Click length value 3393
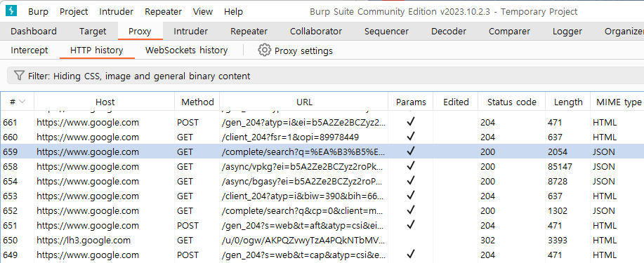The width and height of the screenshot is (644, 263). (558, 241)
